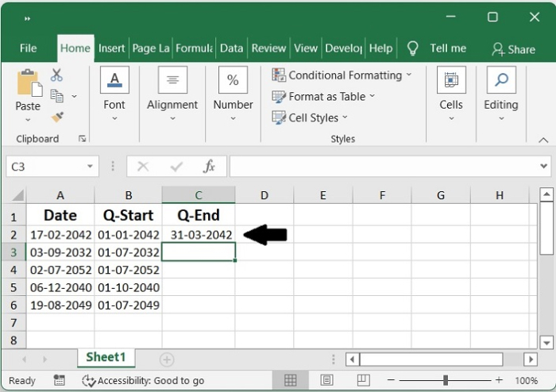Open the Editing group icon
The width and height of the screenshot is (556, 392).
(501, 81)
